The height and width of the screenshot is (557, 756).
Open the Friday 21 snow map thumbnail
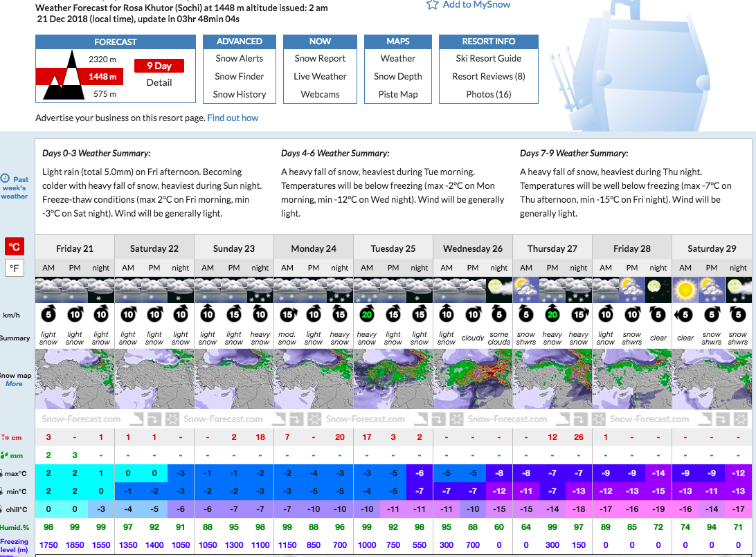(x=75, y=378)
